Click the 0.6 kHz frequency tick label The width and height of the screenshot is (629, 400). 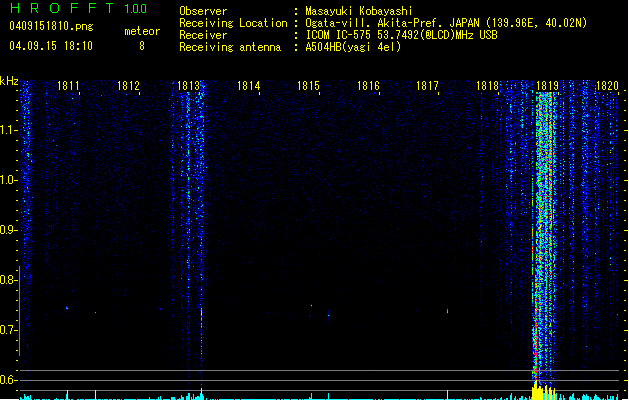(x=8, y=380)
